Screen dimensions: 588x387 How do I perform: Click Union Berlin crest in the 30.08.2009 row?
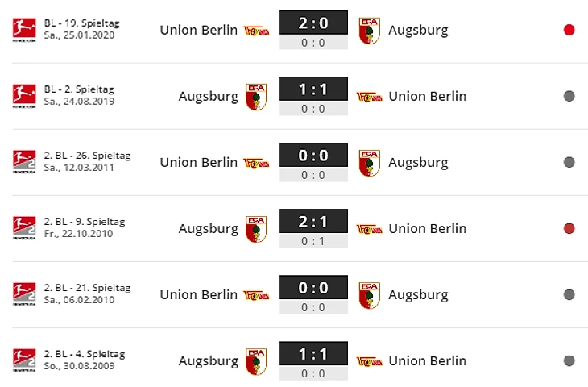[x=370, y=361]
